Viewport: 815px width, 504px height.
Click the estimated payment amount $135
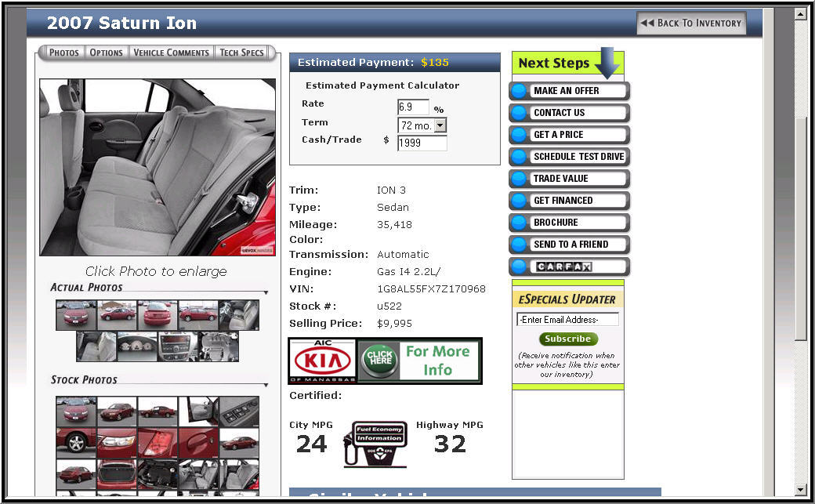click(435, 63)
